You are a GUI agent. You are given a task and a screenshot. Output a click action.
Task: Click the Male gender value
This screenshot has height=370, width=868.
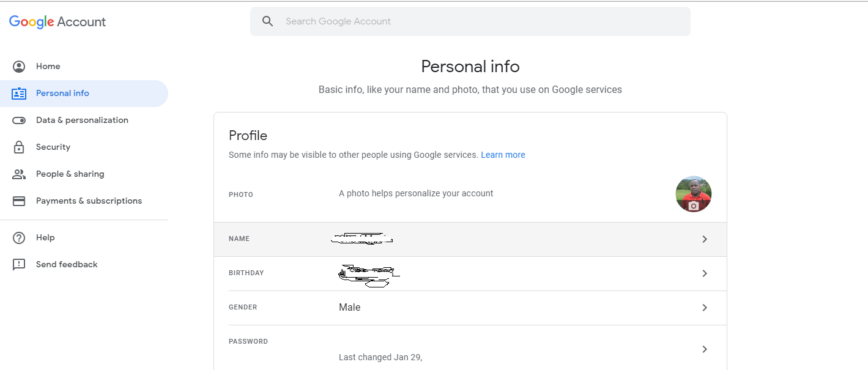point(350,308)
